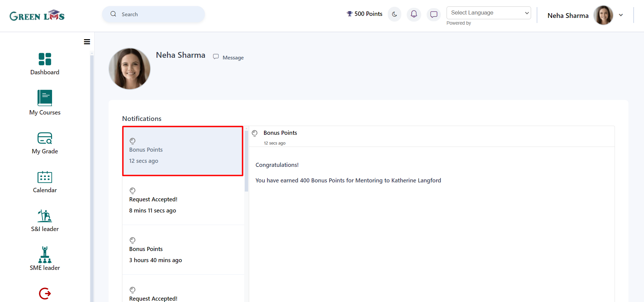Click the Green LMS logo
The width and height of the screenshot is (644, 302).
(x=37, y=16)
